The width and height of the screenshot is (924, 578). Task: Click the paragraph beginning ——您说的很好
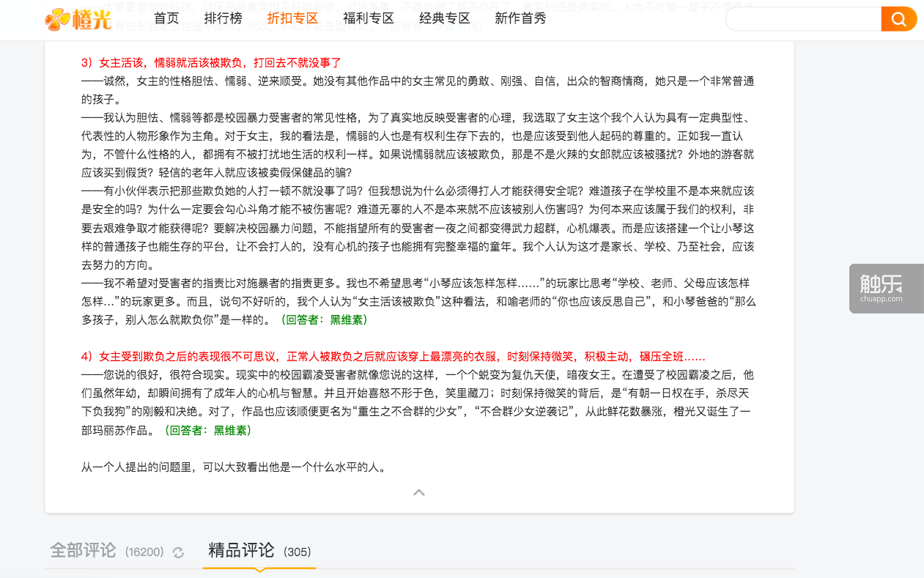coord(418,402)
